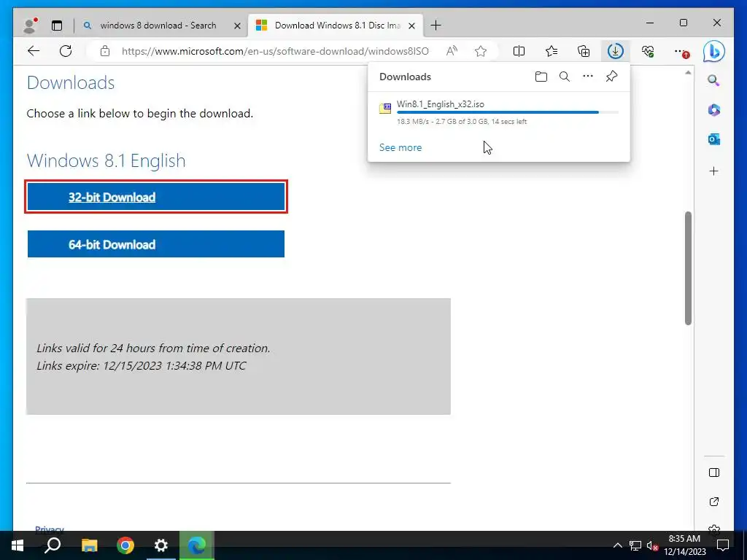Open the Windows Start menu

(x=18, y=545)
